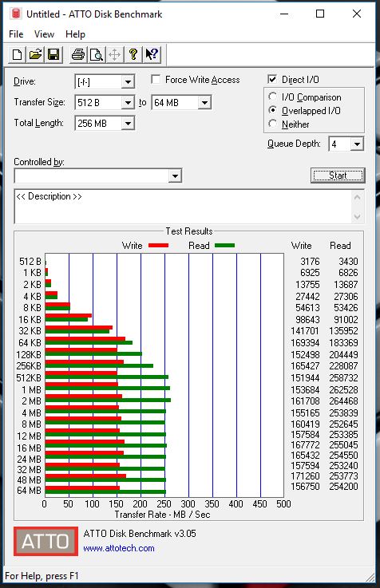Save results with the floppy disk icon
The width and height of the screenshot is (380, 588).
53,55
